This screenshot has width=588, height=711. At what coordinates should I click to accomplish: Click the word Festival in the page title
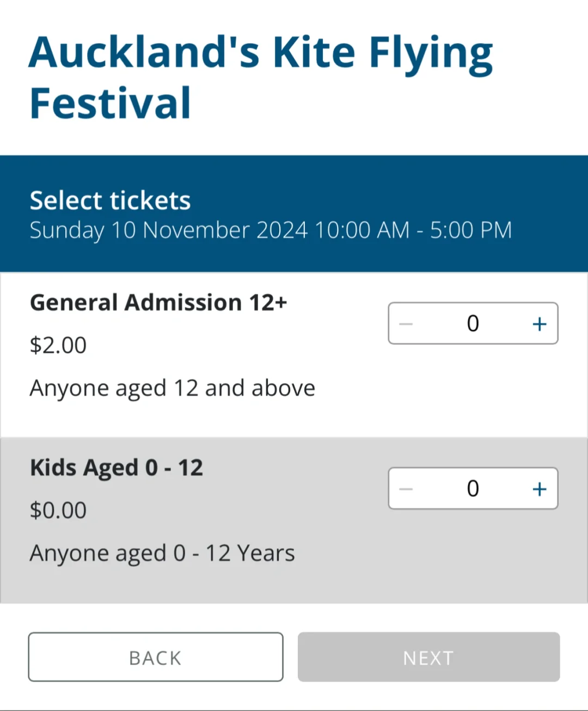tap(110, 104)
